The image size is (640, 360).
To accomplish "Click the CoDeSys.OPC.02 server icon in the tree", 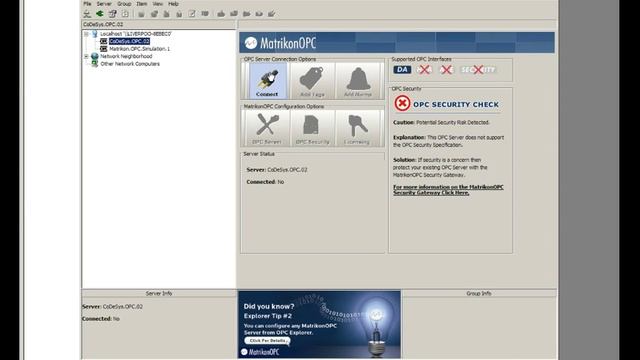I will point(104,41).
